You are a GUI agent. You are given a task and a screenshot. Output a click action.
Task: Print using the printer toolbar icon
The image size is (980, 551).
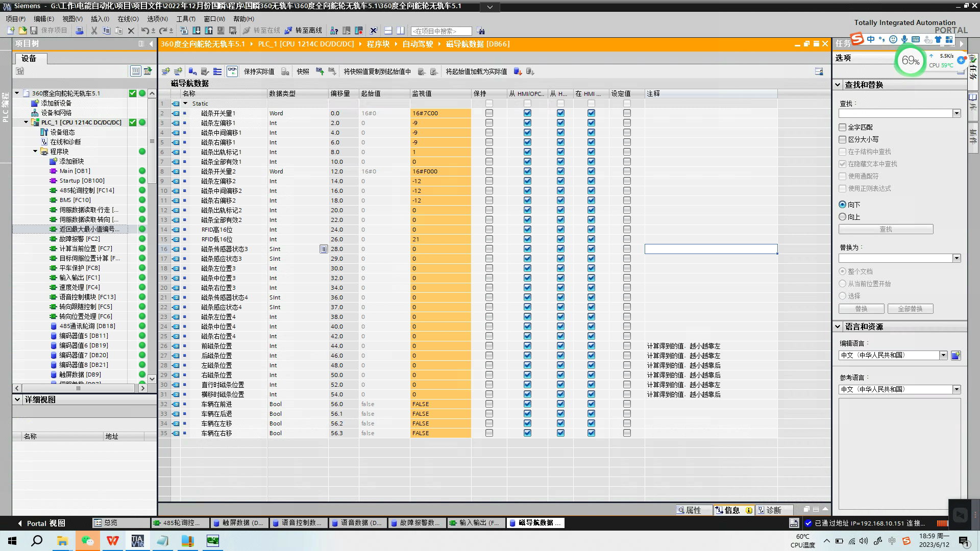pyautogui.click(x=79, y=31)
